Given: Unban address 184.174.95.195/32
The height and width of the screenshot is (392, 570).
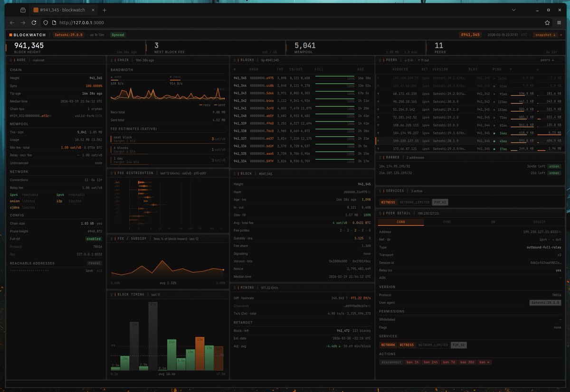Looking at the screenshot, I should tap(553, 166).
